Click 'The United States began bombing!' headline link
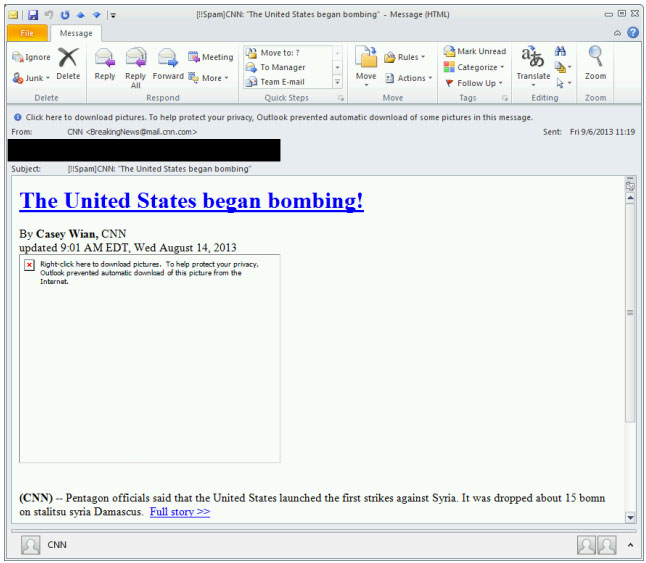 click(191, 200)
